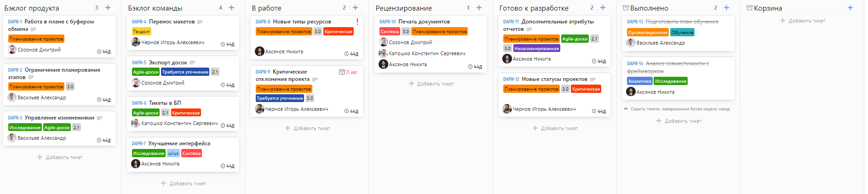Select the Готово к разработке column title

pos(534,8)
